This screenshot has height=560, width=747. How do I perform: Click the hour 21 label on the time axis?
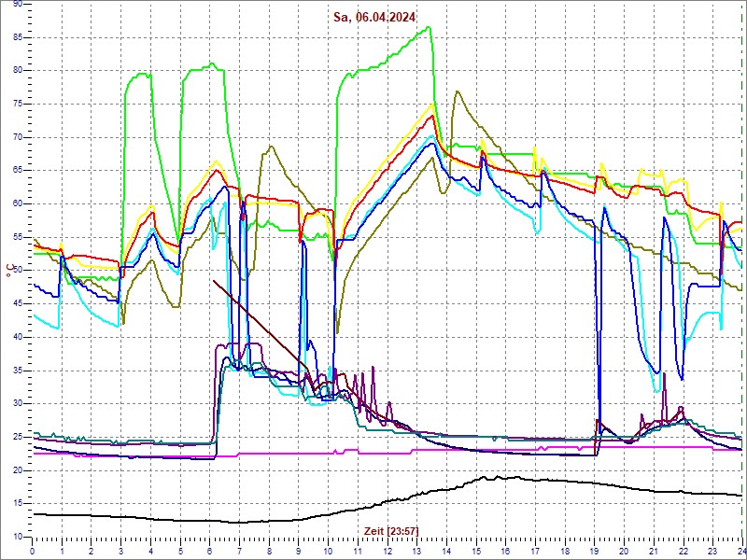[x=654, y=551]
